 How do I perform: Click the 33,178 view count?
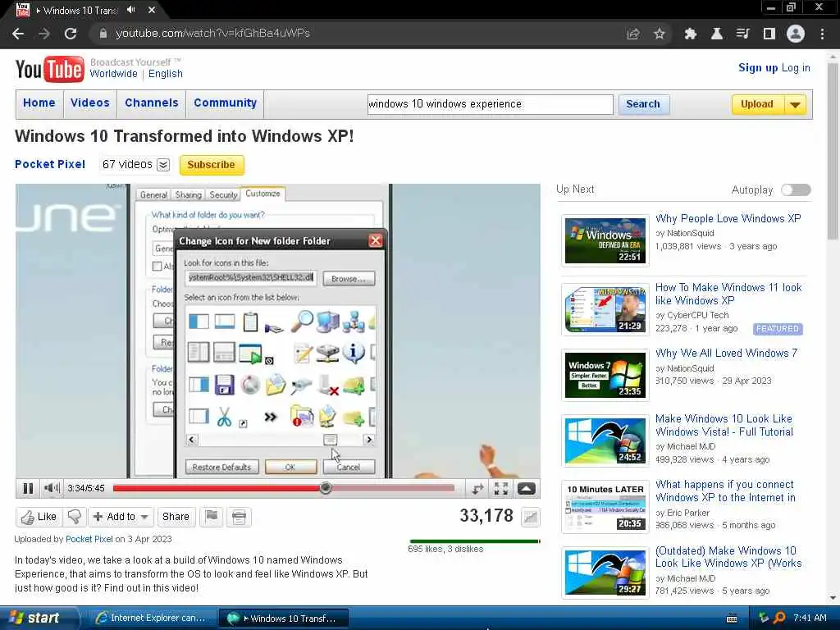coord(486,516)
